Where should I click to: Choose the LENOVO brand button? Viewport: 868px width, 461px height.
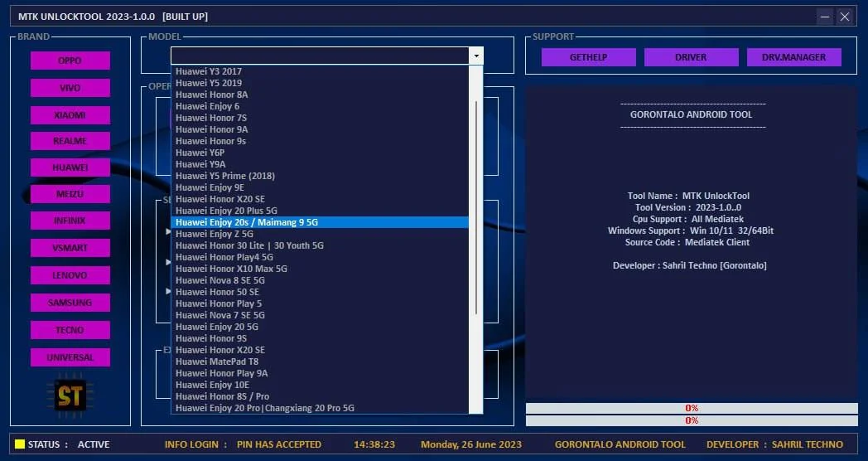[70, 274]
